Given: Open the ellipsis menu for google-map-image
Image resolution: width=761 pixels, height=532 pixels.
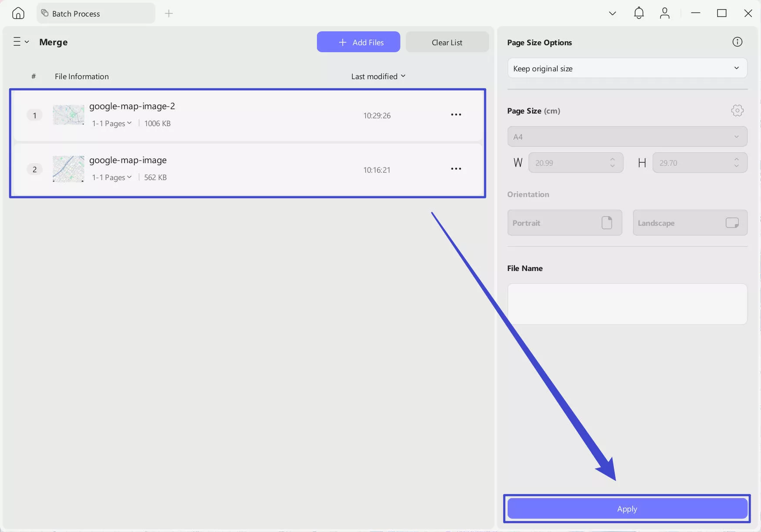Looking at the screenshot, I should 456,169.
